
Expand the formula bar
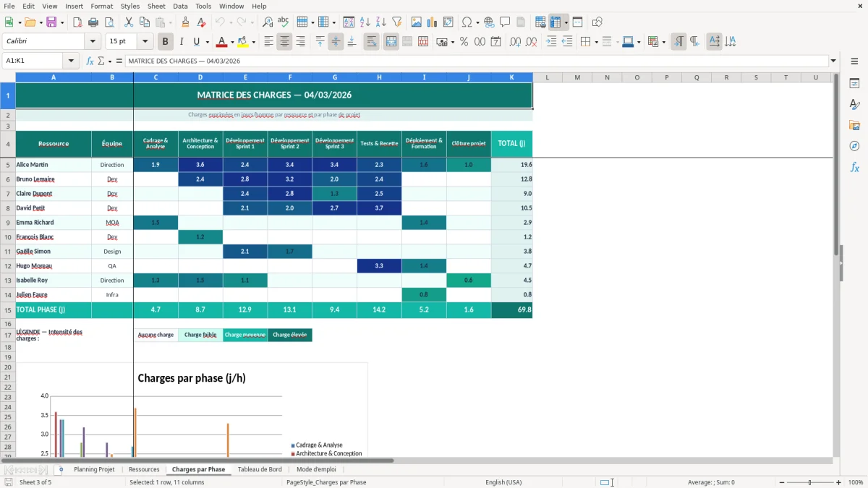pos(833,61)
